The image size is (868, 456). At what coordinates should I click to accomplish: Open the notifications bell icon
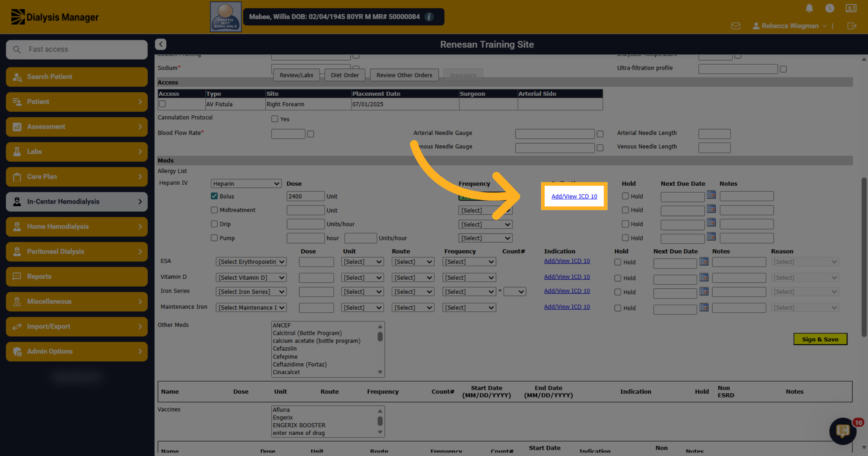pos(809,8)
